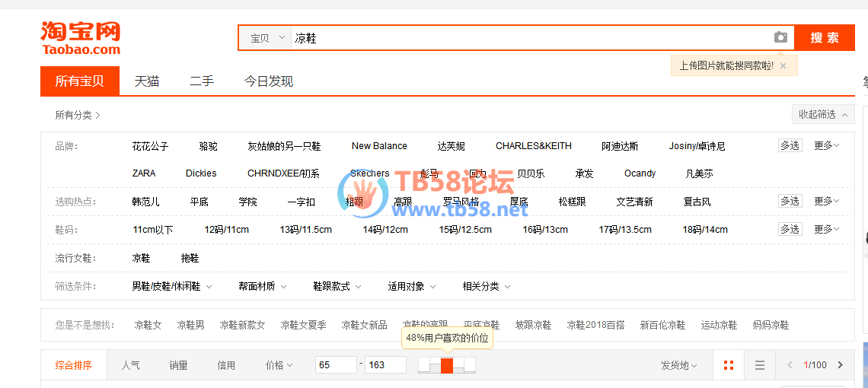The height and width of the screenshot is (388, 868).
Task: Open the 鞋跟款式 filter dropdown
Action: 337,286
